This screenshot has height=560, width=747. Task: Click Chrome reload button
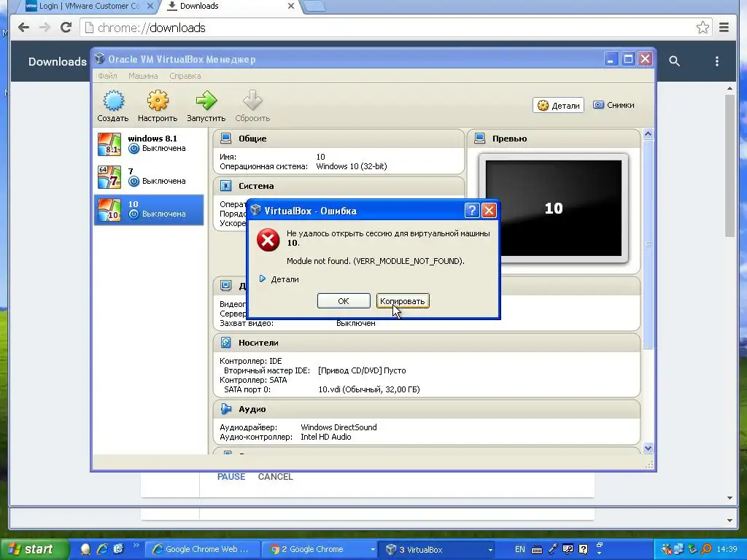(x=66, y=28)
